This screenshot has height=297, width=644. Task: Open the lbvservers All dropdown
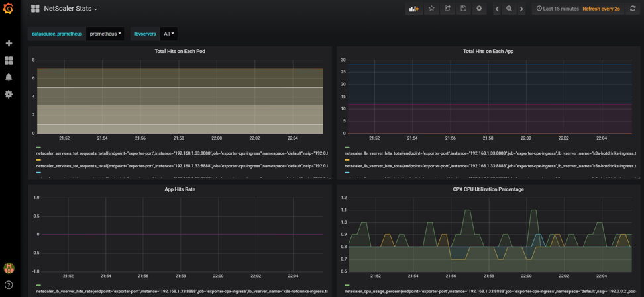point(169,34)
